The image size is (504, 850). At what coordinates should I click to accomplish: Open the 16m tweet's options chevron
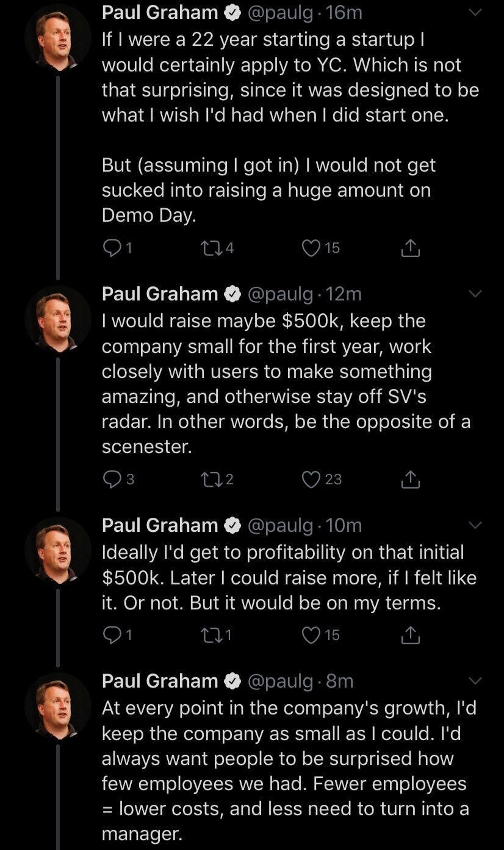tap(475, 12)
